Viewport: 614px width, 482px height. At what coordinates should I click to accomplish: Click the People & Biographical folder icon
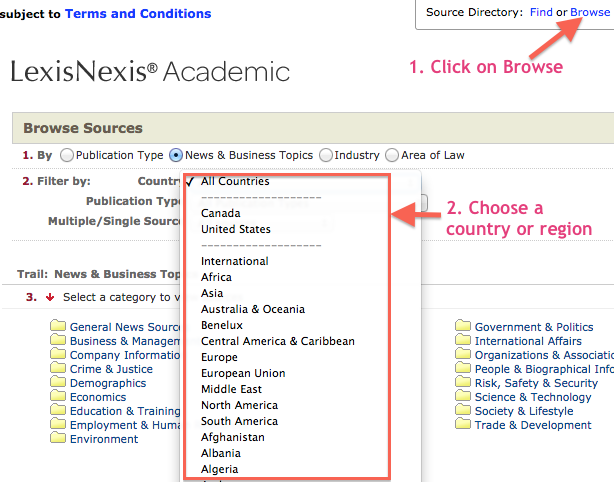(463, 368)
